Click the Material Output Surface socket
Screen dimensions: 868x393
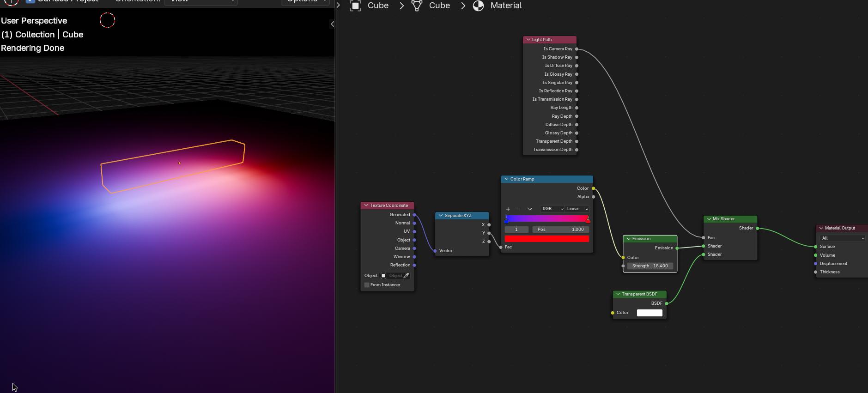pyautogui.click(x=816, y=247)
